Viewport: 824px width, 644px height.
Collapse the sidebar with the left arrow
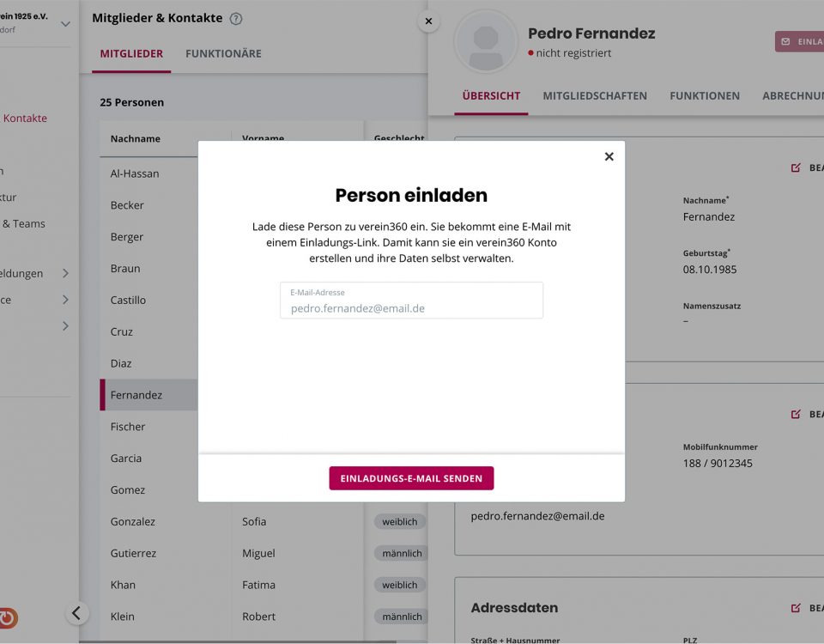(x=76, y=612)
